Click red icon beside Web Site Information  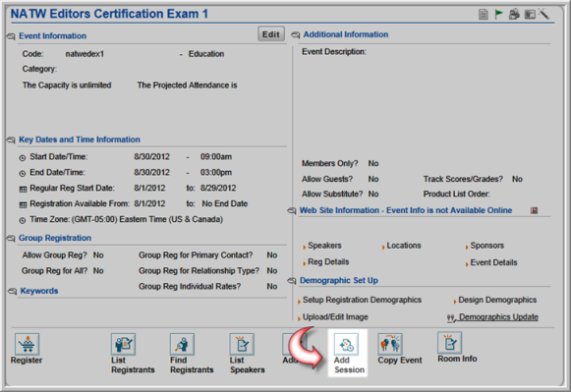pos(534,210)
